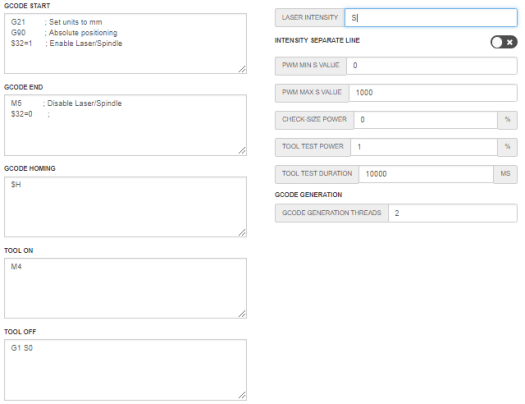Click the Gcode Homing resize corner
525x404 pixels.
pos(242,233)
